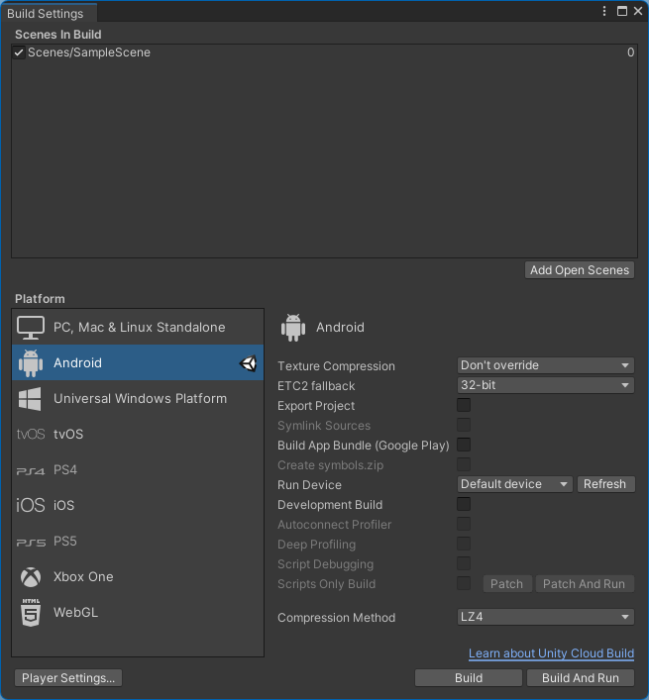Select the Android platform entry
Viewport: 649px width, 700px height.
138,362
